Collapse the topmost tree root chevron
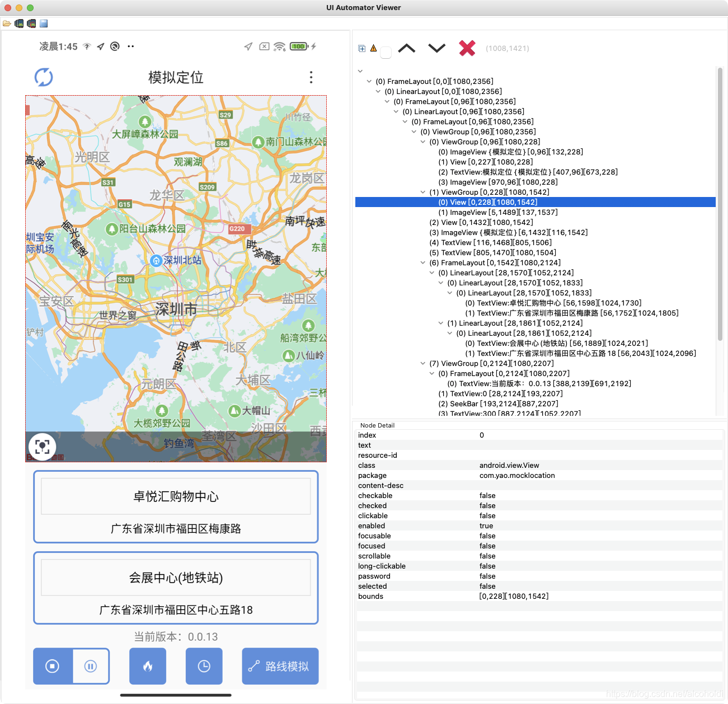 pyautogui.click(x=360, y=71)
